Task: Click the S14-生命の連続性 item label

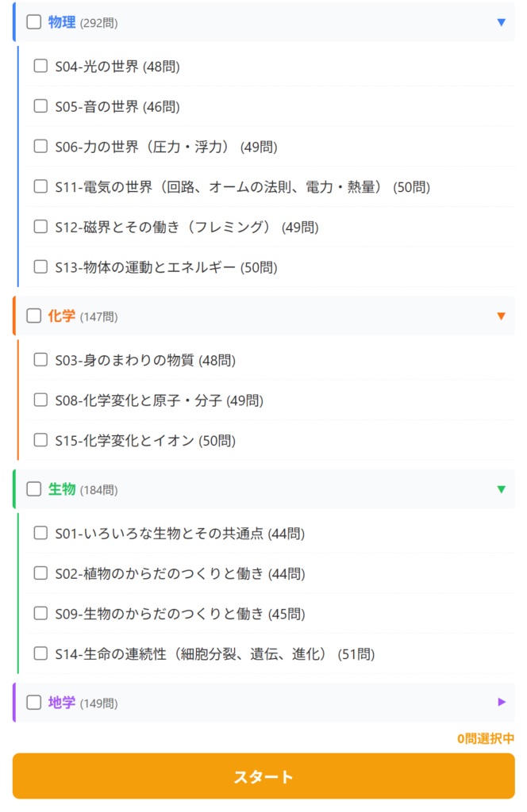Action: [214, 654]
